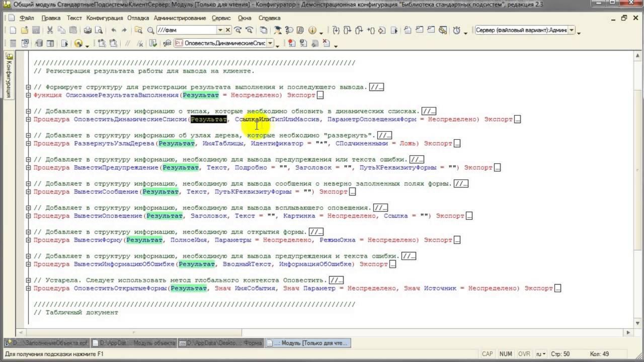Click horizontal scrollbar of code editor
The image size is (644, 362).
pos(325,332)
